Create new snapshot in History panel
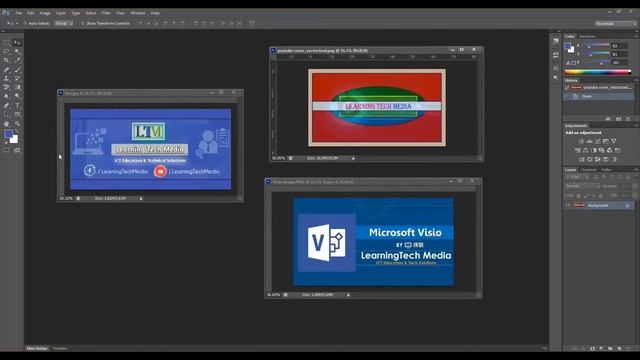 coord(619,119)
